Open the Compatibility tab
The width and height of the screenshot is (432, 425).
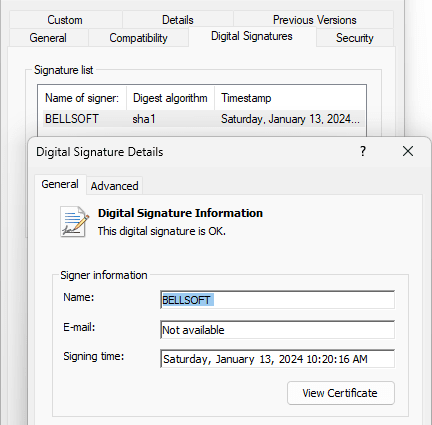[138, 38]
